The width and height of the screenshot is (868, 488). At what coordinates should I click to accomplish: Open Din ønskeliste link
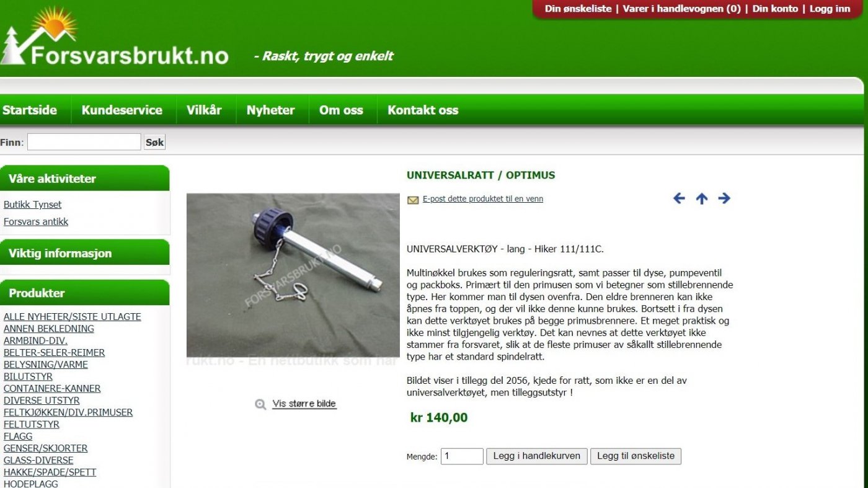[578, 9]
